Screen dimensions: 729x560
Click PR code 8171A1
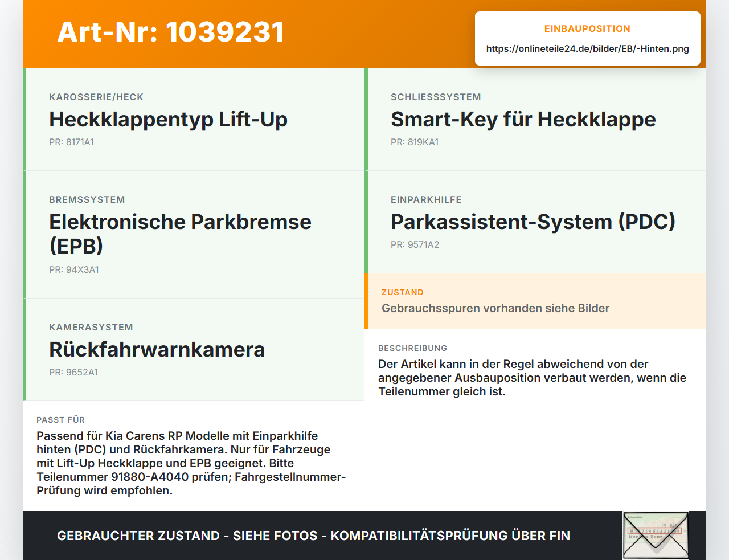pyautogui.click(x=71, y=142)
